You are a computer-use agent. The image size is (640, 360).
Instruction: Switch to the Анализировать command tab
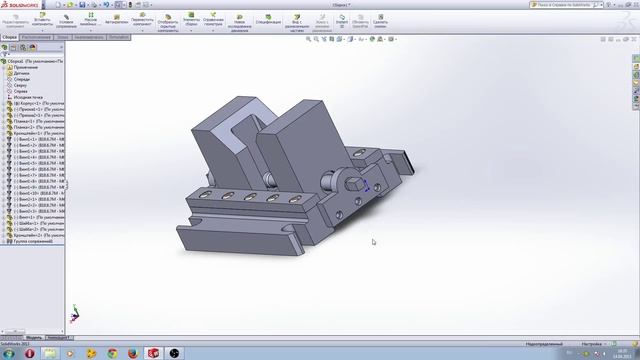tap(89, 37)
